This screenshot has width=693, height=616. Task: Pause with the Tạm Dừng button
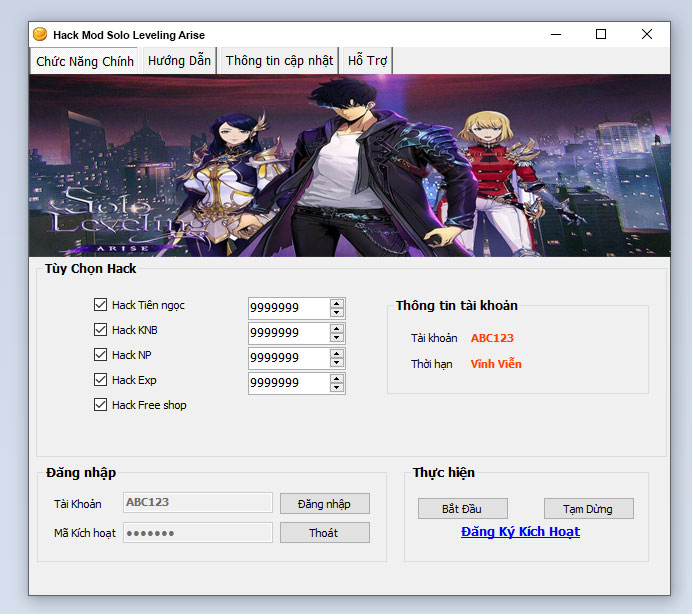tap(588, 509)
